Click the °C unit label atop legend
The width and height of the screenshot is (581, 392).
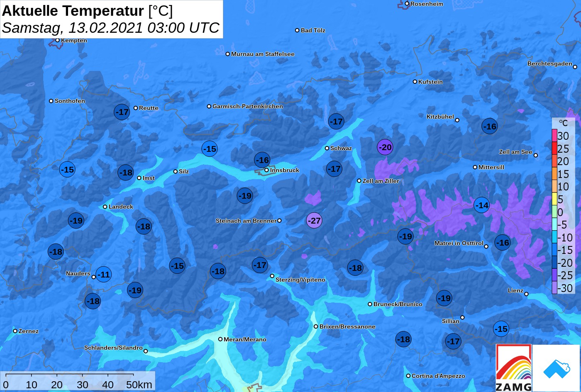(563, 123)
